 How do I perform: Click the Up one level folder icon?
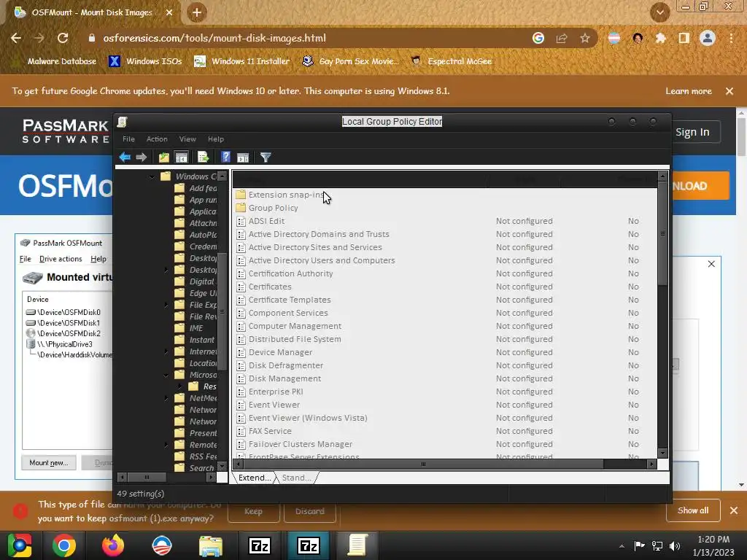pos(164,157)
